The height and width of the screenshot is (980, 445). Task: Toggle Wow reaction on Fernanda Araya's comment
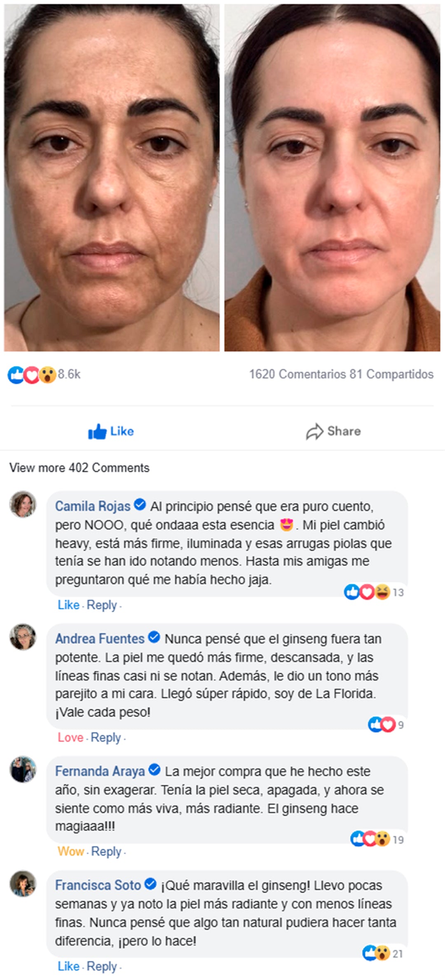pyautogui.click(x=71, y=851)
